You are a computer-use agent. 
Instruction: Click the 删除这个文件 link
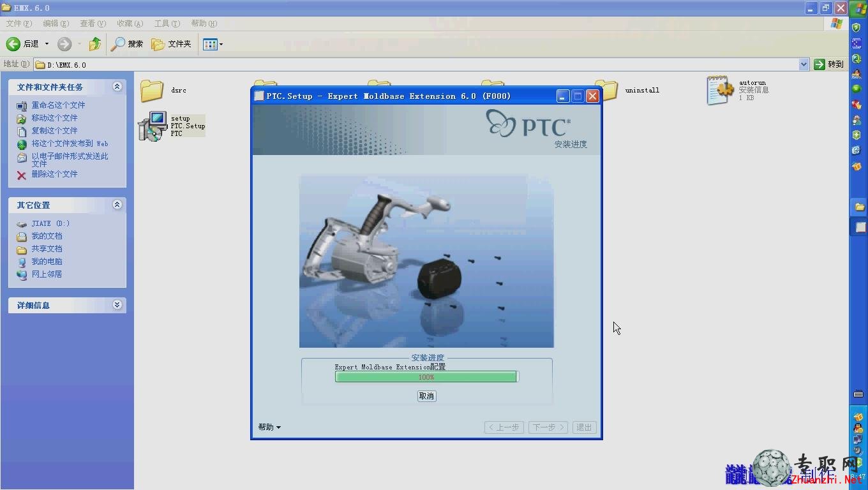click(x=54, y=174)
